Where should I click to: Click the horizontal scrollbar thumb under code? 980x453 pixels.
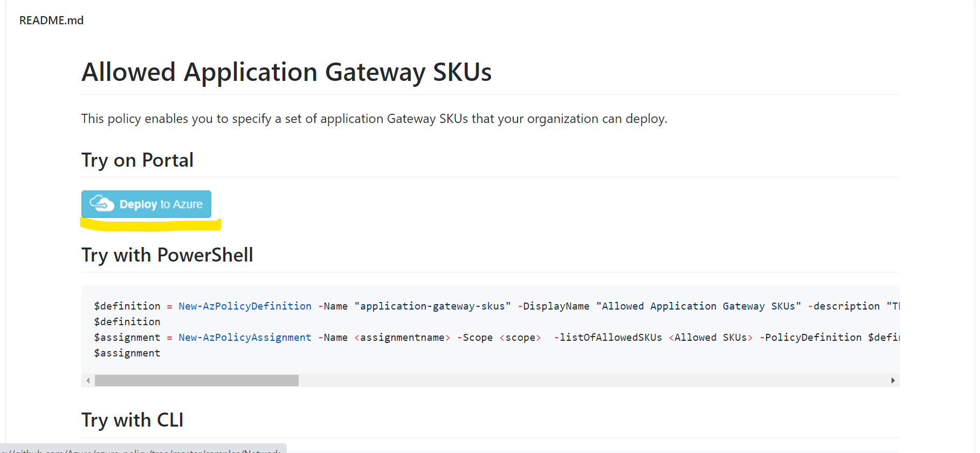pyautogui.click(x=197, y=380)
